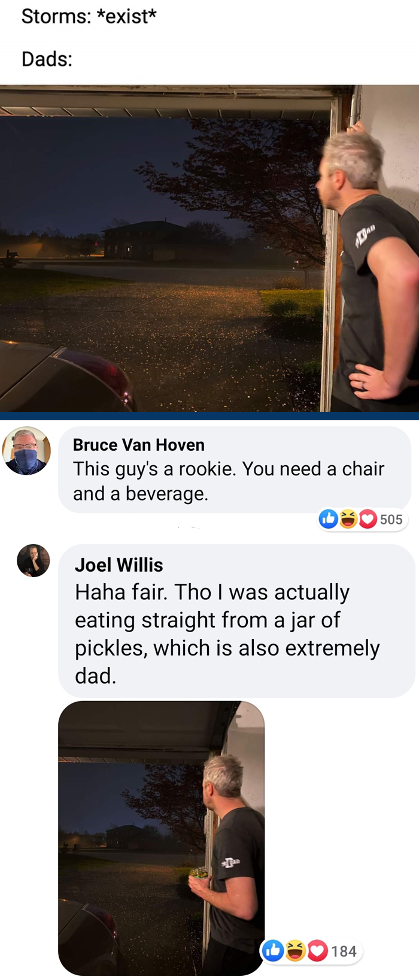The image size is (419, 980).
Task: Click the like reaction on Bruce's comment
Action: pyautogui.click(x=329, y=519)
